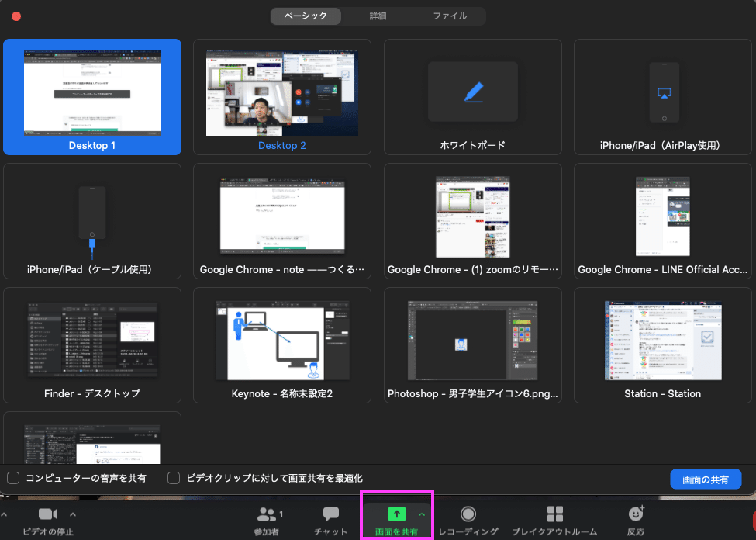Screen dimensions: 756x540
Task: Click the blue 画面の共有 button
Action: click(706, 479)
